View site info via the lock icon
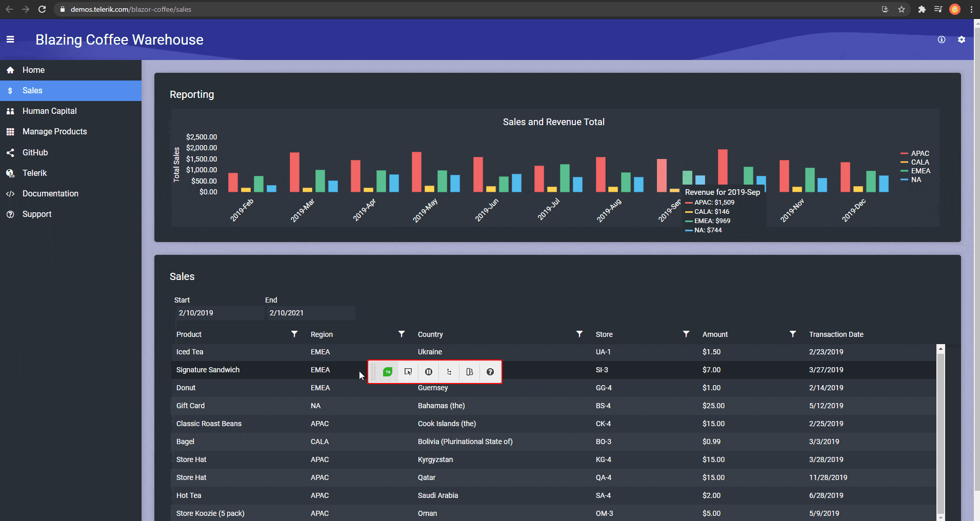This screenshot has width=980, height=521. point(63,9)
